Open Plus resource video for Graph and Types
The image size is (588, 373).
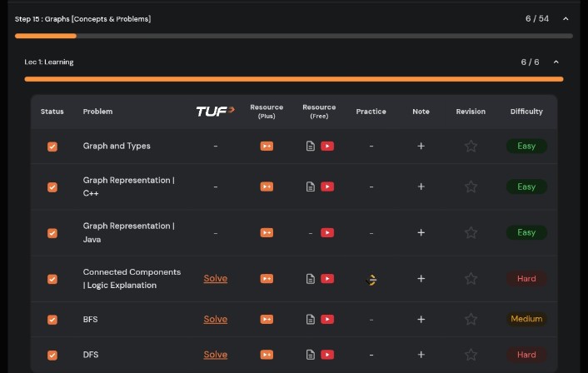tap(267, 146)
